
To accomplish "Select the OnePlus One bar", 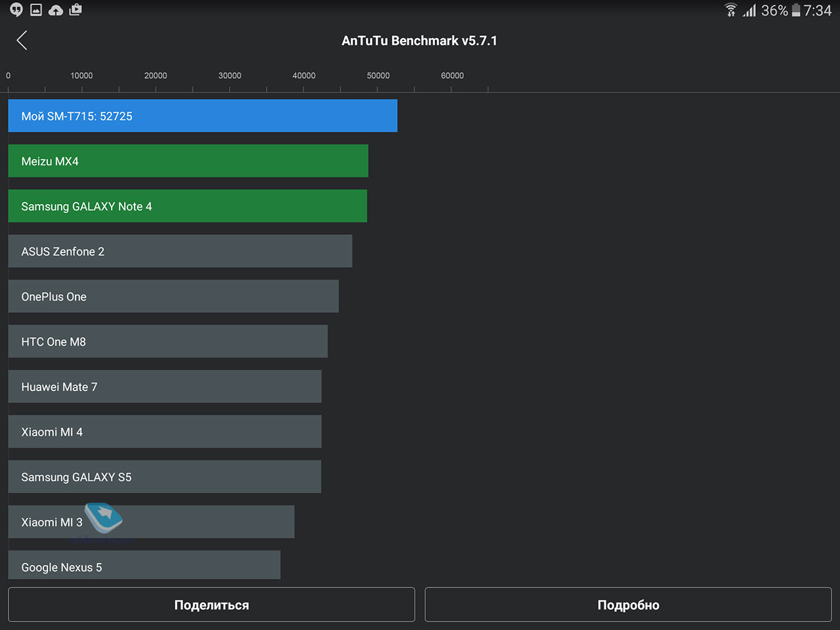I will click(173, 296).
